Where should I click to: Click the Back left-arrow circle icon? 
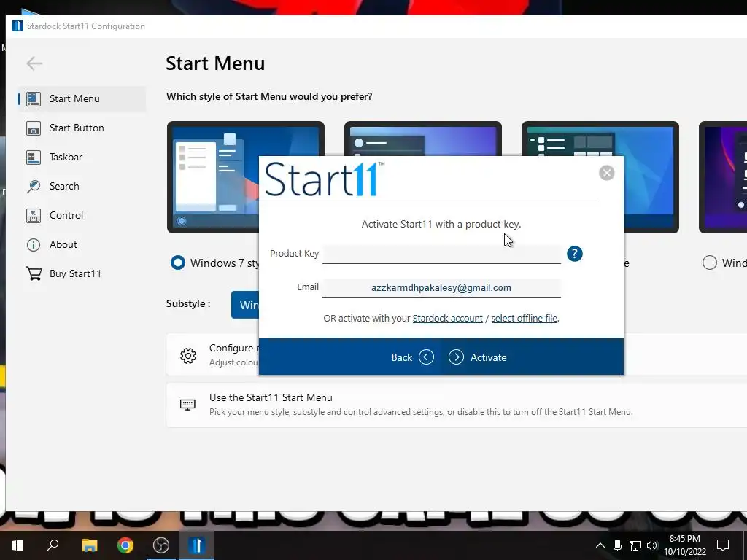tap(426, 357)
